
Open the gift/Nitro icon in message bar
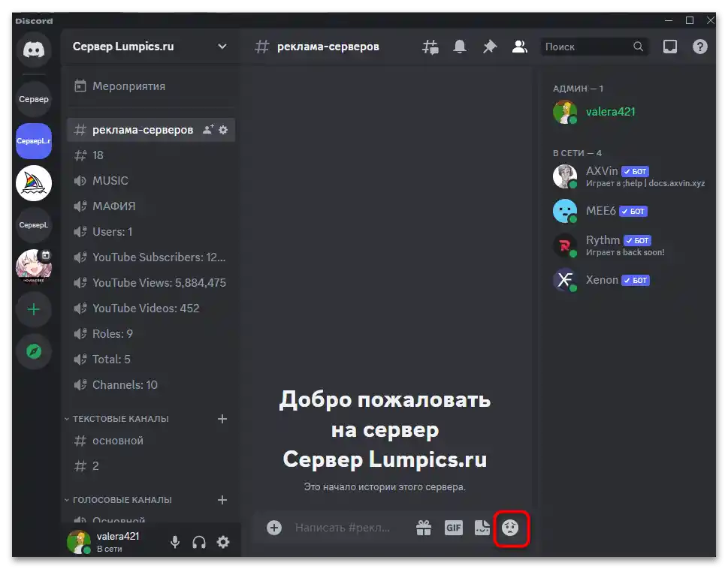424,528
